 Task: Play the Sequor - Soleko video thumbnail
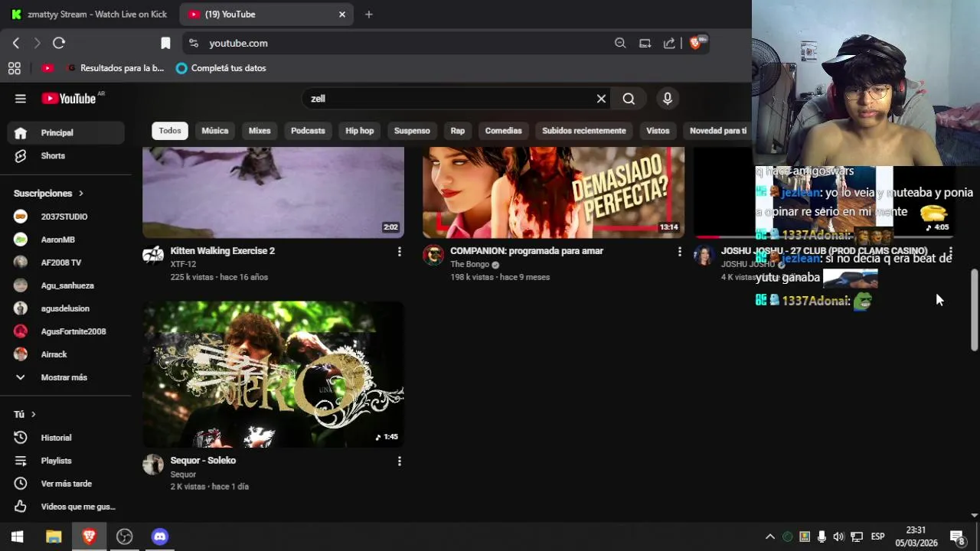(x=273, y=374)
